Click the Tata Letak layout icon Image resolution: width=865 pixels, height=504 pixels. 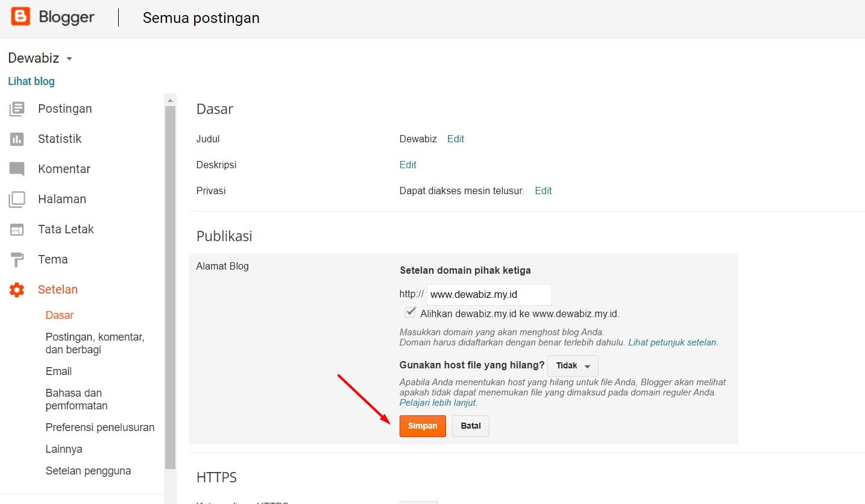(17, 230)
